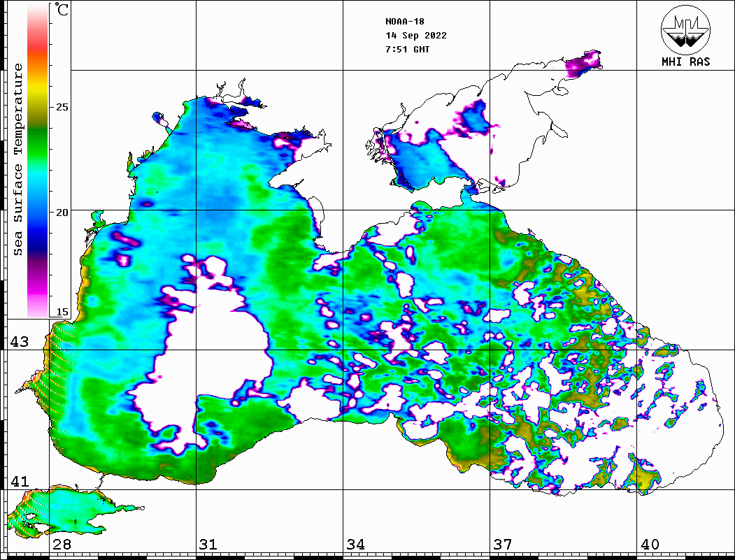735x560 pixels.
Task: Click the °C unit label
Action: [x=62, y=9]
